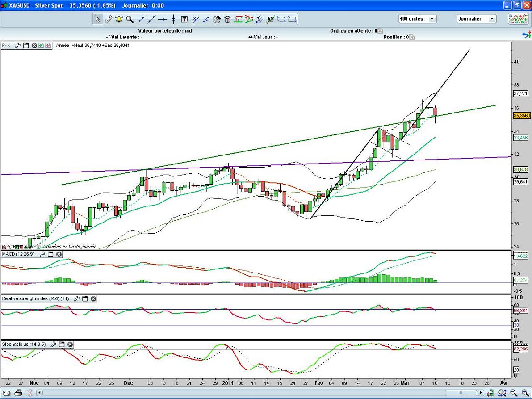Select the text annotation tool
532x399 pixels.
pos(184,19)
